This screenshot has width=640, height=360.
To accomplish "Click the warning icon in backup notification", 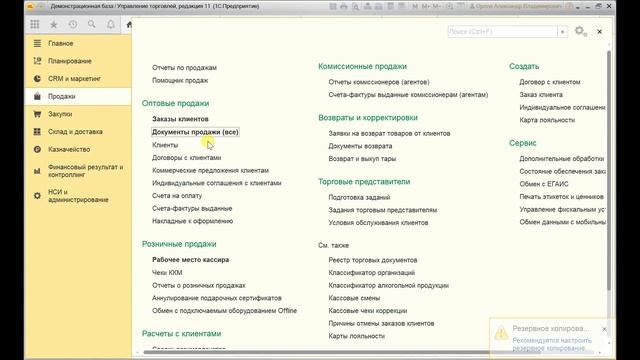I will [x=501, y=333].
